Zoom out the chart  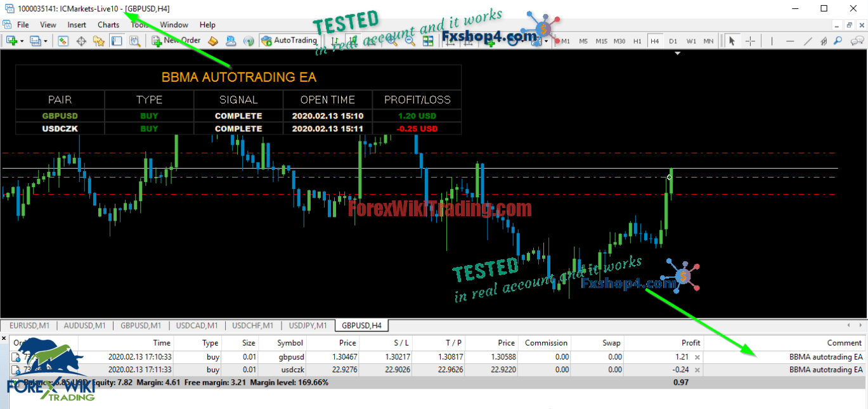(x=410, y=41)
